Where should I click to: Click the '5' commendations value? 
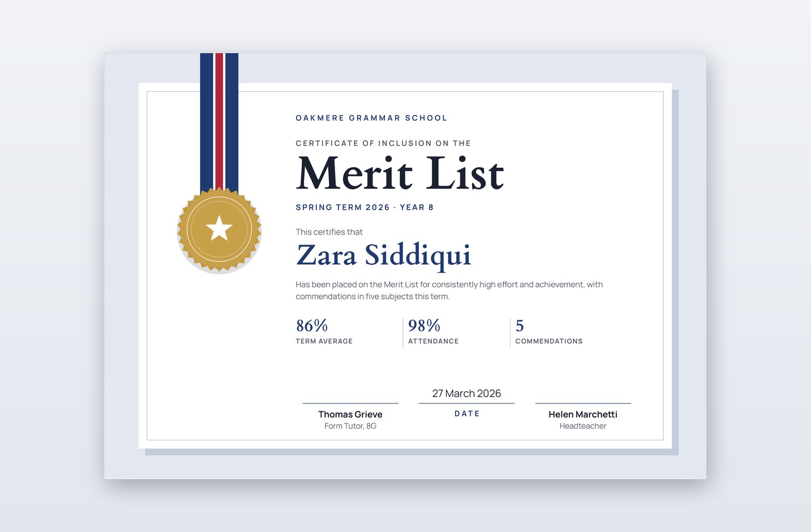pos(520,325)
